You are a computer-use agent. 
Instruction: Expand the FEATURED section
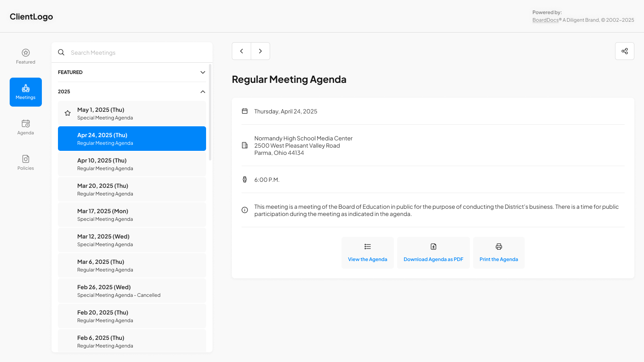pyautogui.click(x=202, y=72)
